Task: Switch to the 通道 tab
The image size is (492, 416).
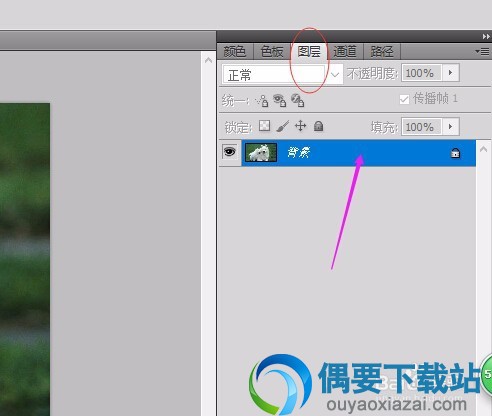Action: click(x=345, y=52)
